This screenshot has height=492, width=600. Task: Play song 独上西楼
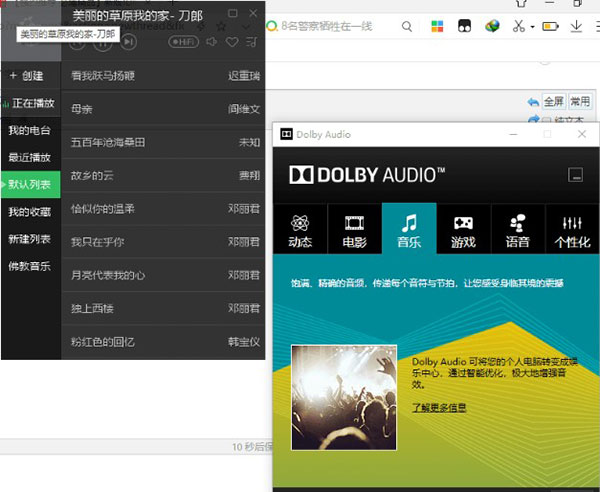[163, 308]
